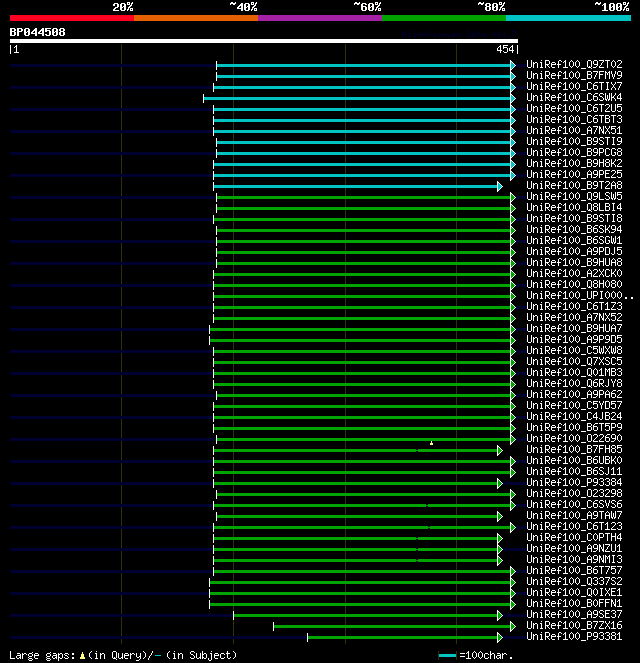The height and width of the screenshot is (663, 640).
Task: Click UniRef100_A9TAW7 subject name
Action: tap(574, 515)
